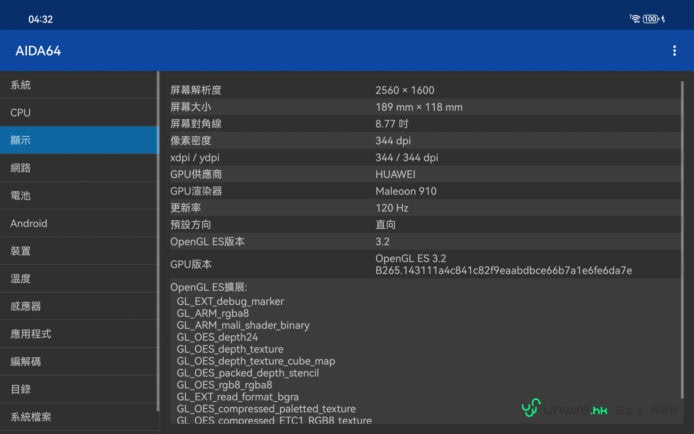Tap the OpenGL ES擴展 heading
The width and height of the screenshot is (694, 434).
(208, 287)
